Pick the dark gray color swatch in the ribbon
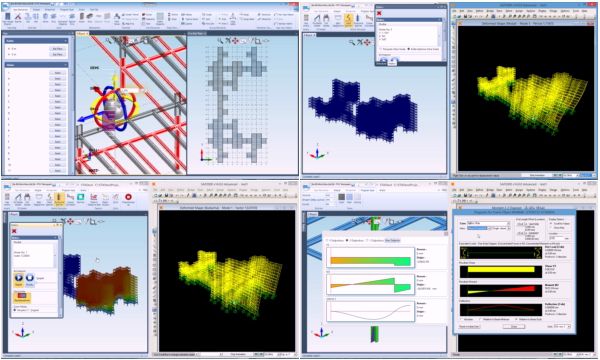600x360 pixels. click(x=341, y=197)
